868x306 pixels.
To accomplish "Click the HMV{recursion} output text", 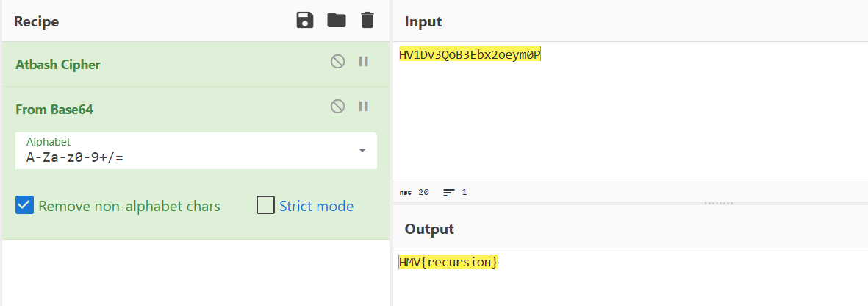I will [x=448, y=263].
